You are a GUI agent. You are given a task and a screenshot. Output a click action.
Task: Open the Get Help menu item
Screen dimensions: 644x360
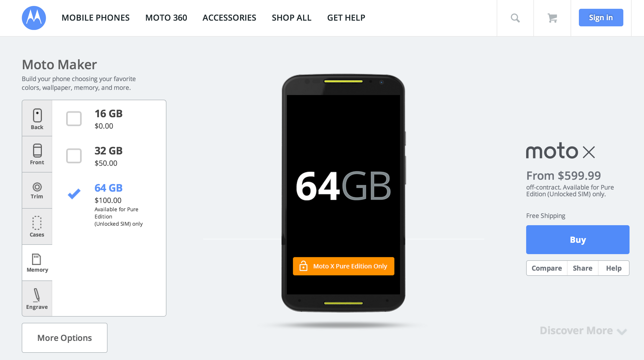(346, 18)
